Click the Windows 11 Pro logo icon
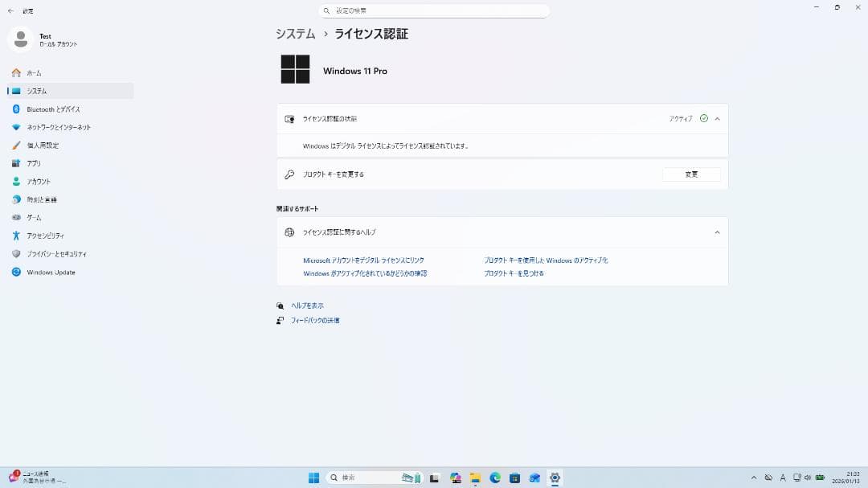This screenshot has width=868, height=488. coord(295,70)
